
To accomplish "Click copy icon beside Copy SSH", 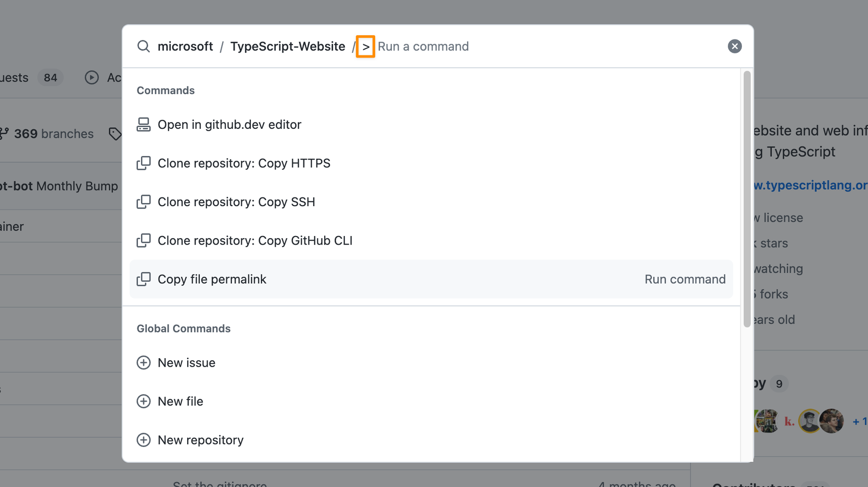I will point(143,202).
